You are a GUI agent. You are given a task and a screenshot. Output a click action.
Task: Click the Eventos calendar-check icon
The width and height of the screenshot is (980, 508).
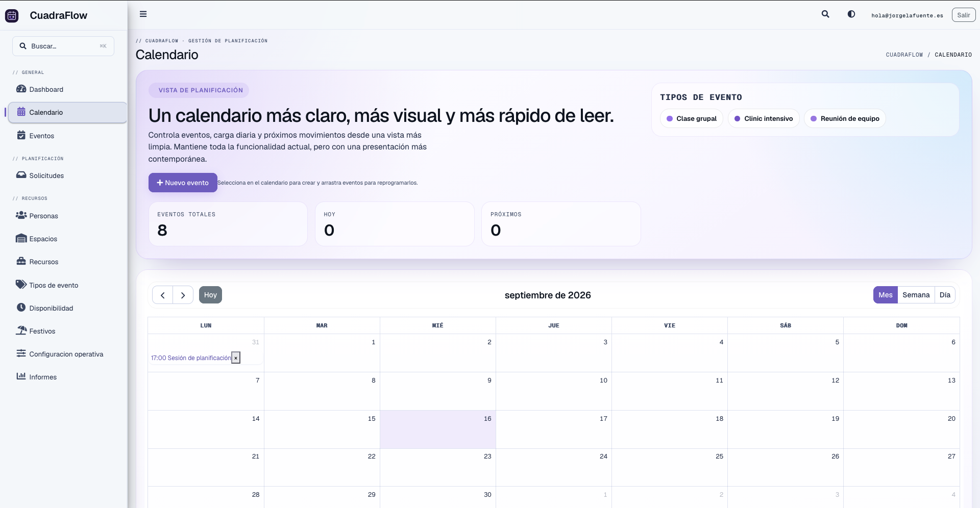[x=21, y=135]
